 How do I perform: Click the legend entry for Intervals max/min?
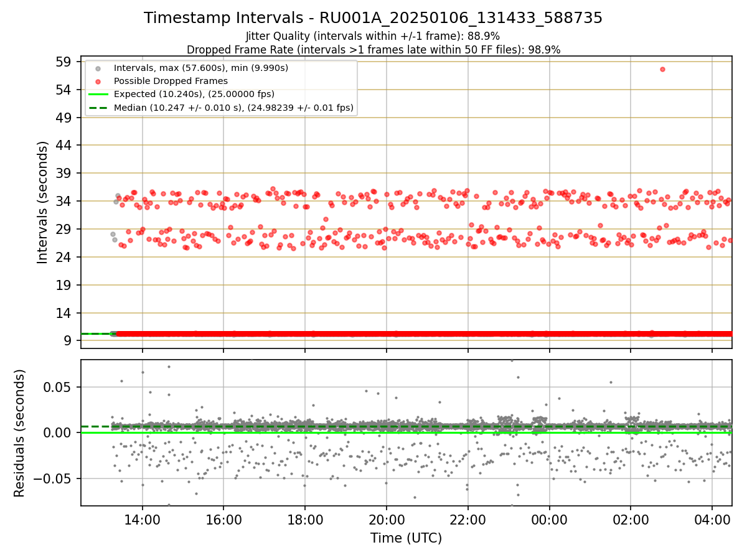[x=201, y=67]
